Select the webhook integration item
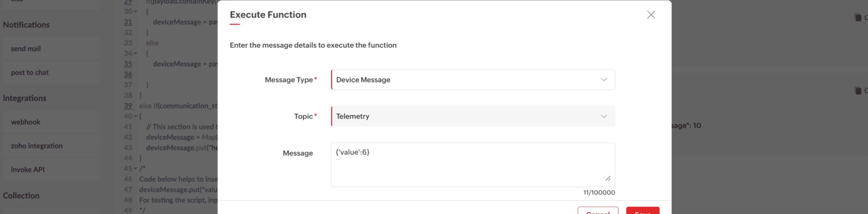 pyautogui.click(x=26, y=122)
